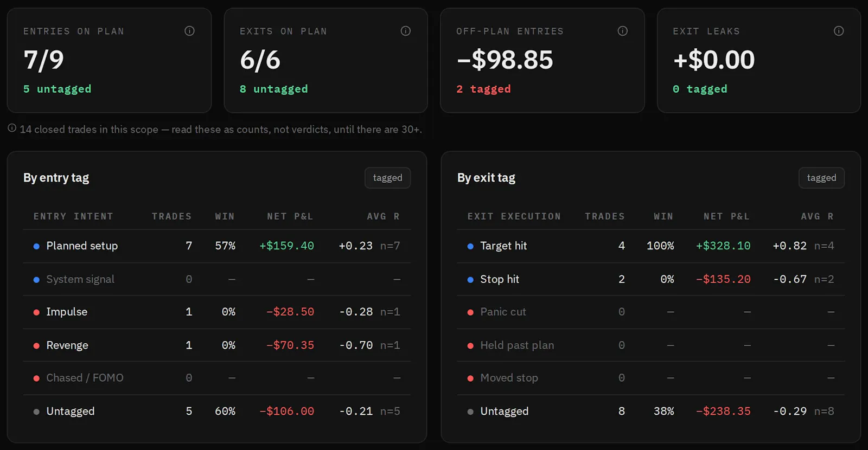Select the Stop hit row
Viewport: 868px width, 450px height.
(x=651, y=279)
